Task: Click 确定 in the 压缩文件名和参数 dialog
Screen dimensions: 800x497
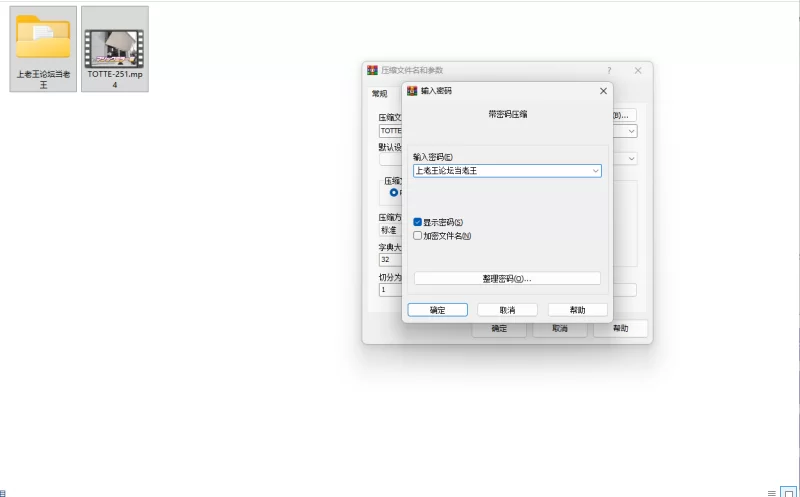Action: 499,329
